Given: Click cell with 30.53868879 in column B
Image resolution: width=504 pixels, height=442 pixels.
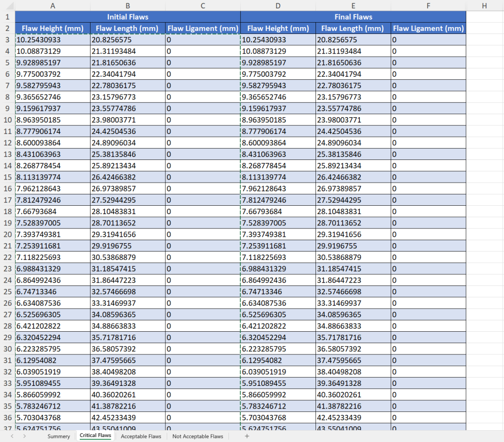Looking at the screenshot, I should click(x=127, y=257).
